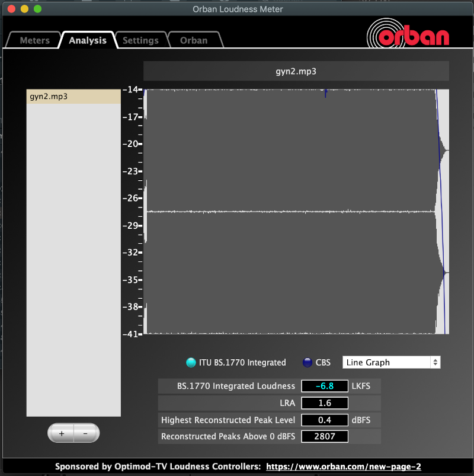
Task: Close the Orban Loudness Meter window
Action: pyautogui.click(x=11, y=9)
